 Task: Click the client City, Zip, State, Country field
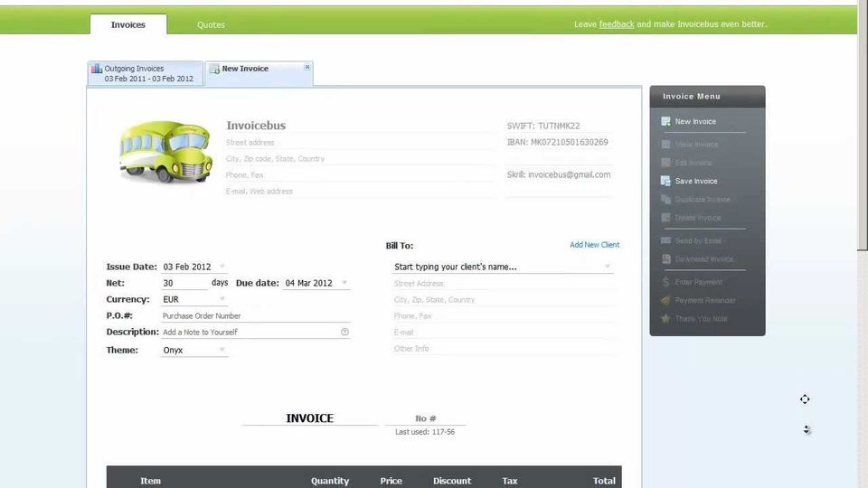503,299
